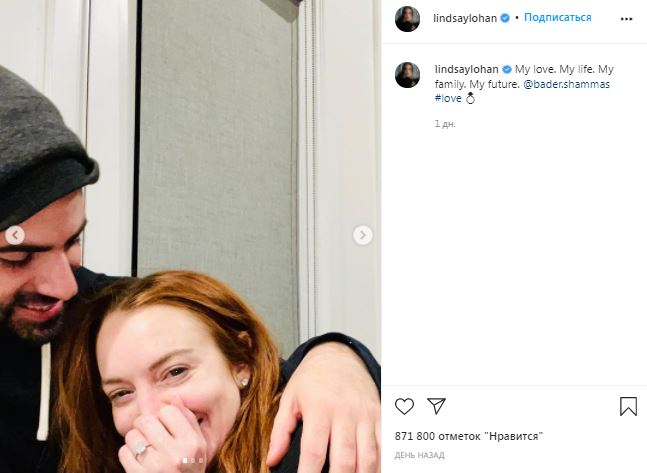Click the ДЕНЬ НАЗАД post date

tap(419, 455)
